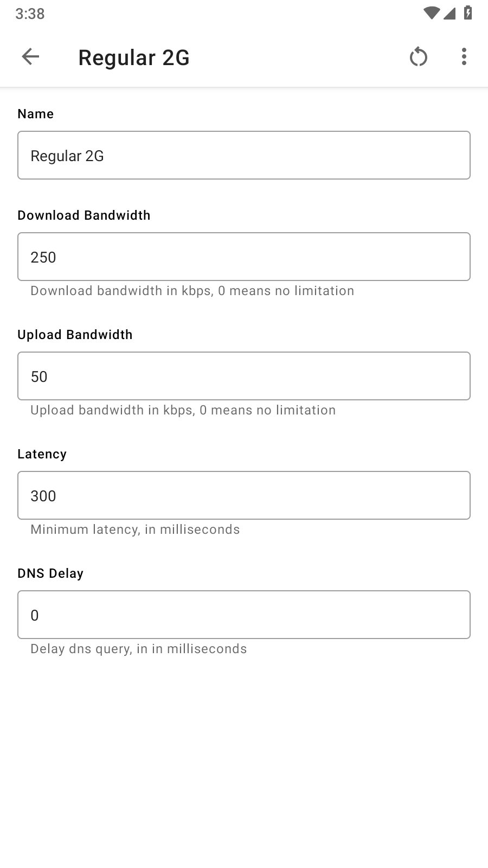Tap the reset profile circular arrow icon

tap(418, 56)
